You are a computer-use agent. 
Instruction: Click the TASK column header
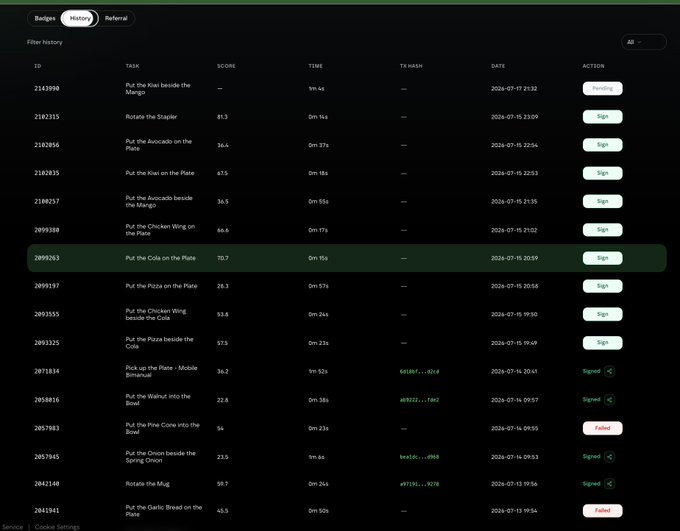click(132, 66)
